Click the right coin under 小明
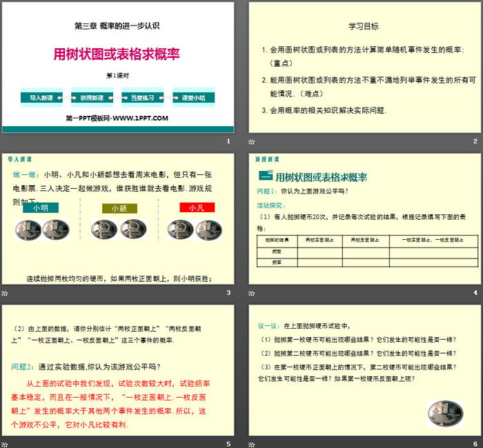The image size is (483, 448). 55,230
